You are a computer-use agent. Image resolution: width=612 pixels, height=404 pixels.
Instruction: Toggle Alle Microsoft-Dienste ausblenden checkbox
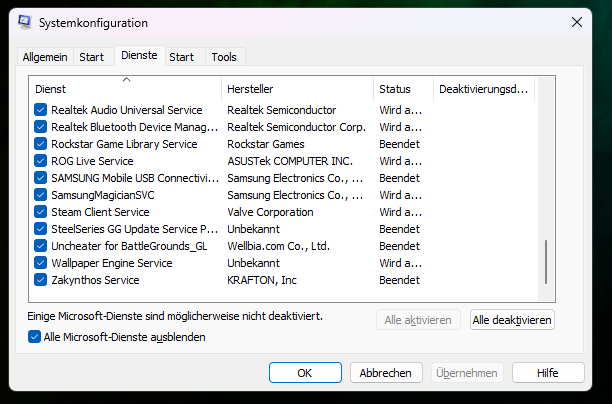34,337
